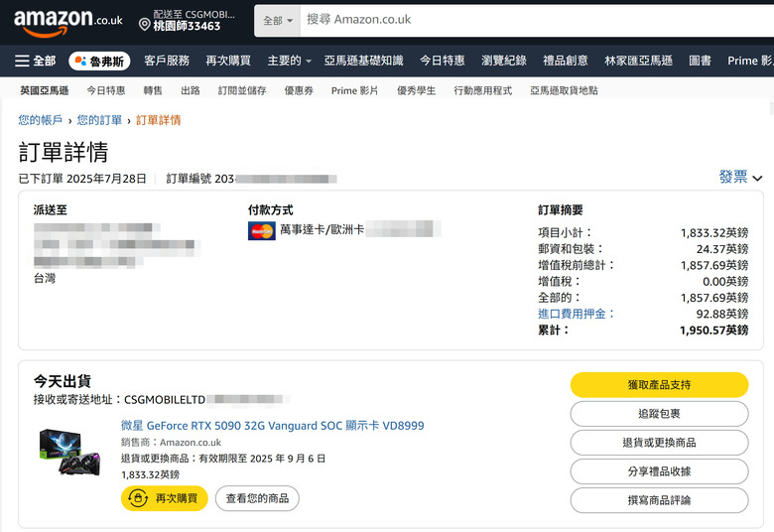Expand the 主要的 dropdown in the nav bar

pos(290,61)
